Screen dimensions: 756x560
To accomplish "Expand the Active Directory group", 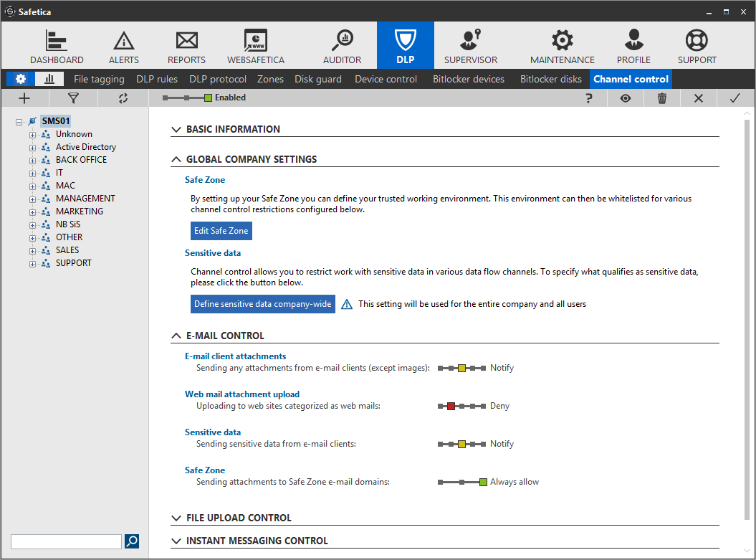I will [32, 148].
